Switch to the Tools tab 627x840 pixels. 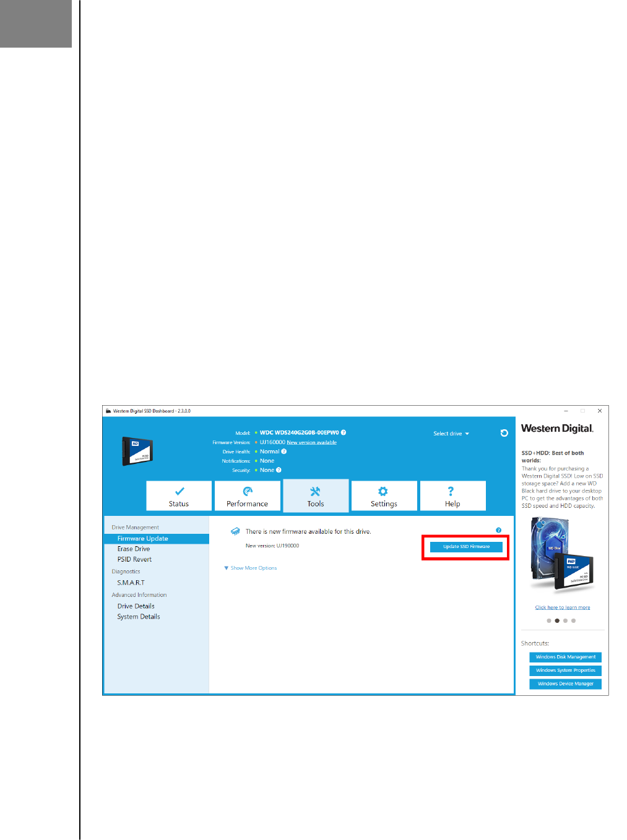pyautogui.click(x=316, y=495)
